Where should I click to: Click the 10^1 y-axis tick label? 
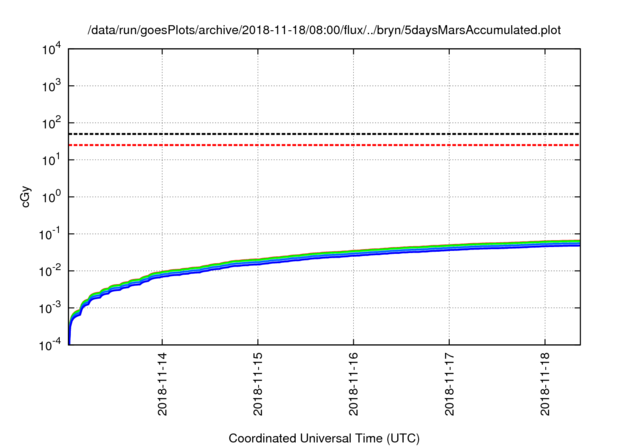click(x=51, y=160)
